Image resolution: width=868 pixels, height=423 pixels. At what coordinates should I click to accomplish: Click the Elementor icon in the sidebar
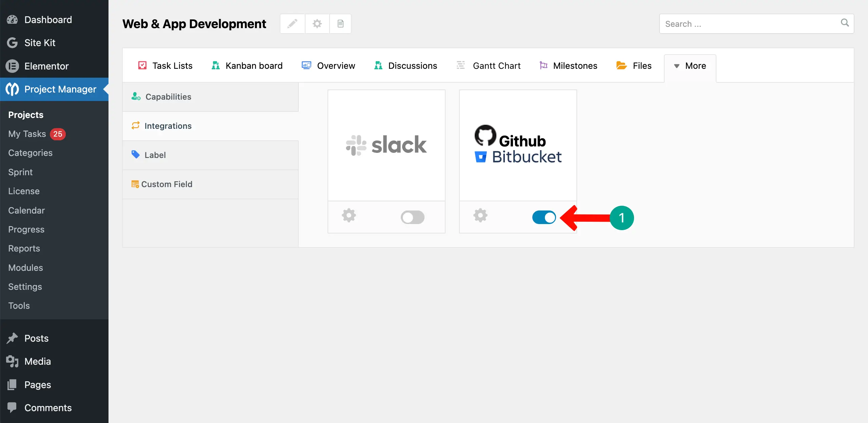[x=12, y=66]
